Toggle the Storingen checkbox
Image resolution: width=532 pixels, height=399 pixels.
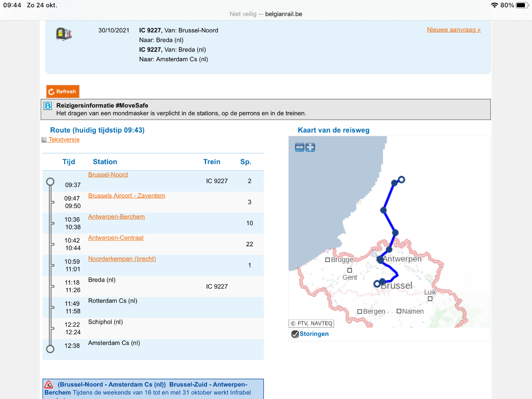[295, 334]
